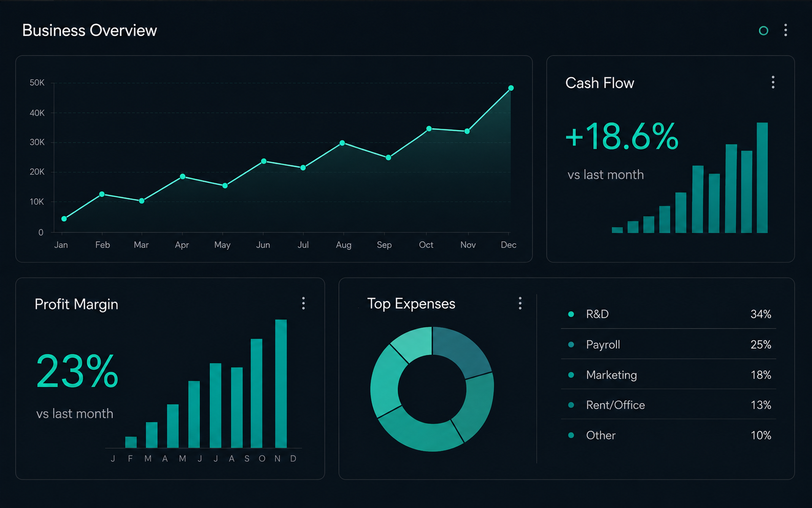
Task: Click the "18%" value for Marketing
Action: click(761, 375)
